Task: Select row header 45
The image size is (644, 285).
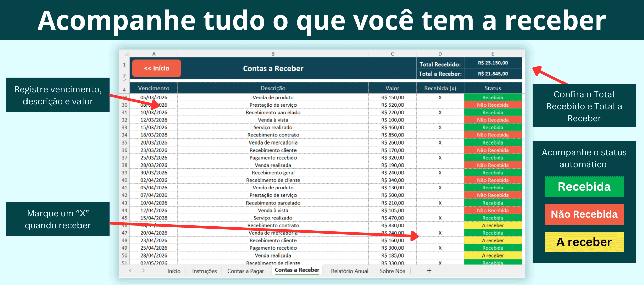Action: point(125,218)
